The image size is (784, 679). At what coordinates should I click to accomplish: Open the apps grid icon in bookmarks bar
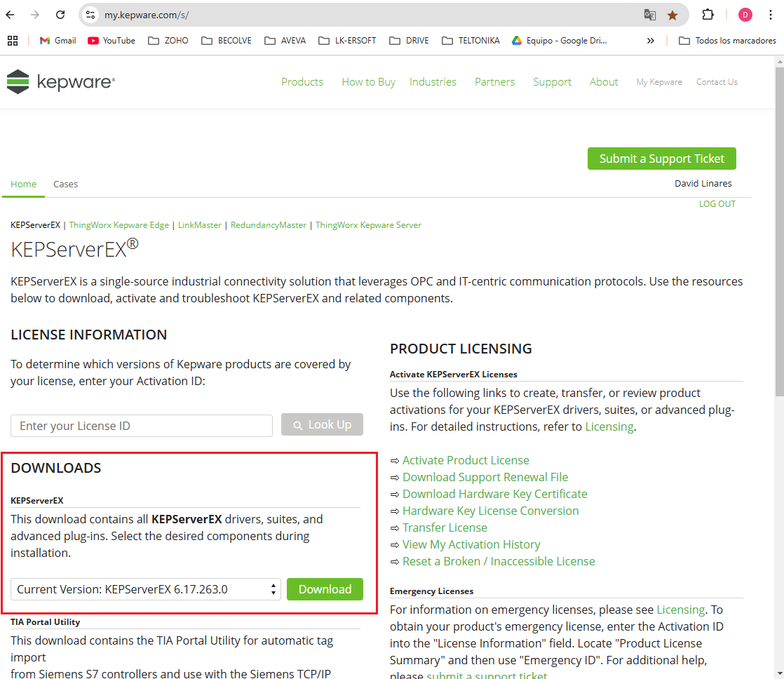[x=13, y=41]
